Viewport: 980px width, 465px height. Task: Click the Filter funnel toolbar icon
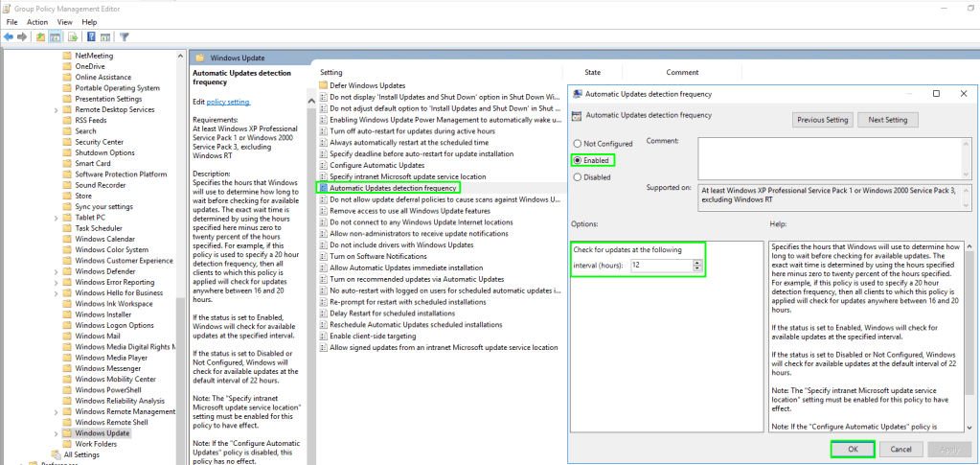click(x=125, y=37)
